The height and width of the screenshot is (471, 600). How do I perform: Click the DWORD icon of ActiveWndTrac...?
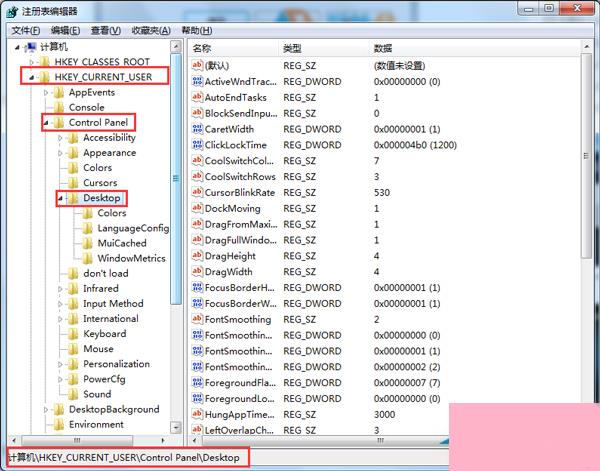coord(197,81)
